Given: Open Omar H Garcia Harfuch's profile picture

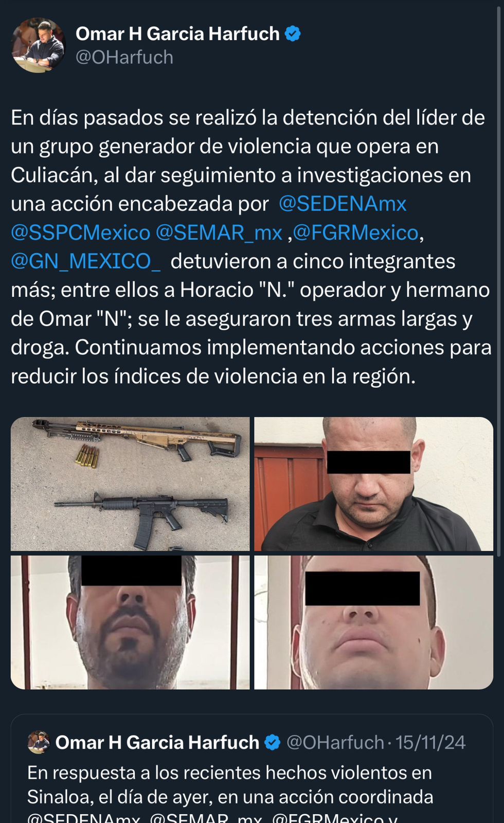Looking at the screenshot, I should tap(39, 45).
